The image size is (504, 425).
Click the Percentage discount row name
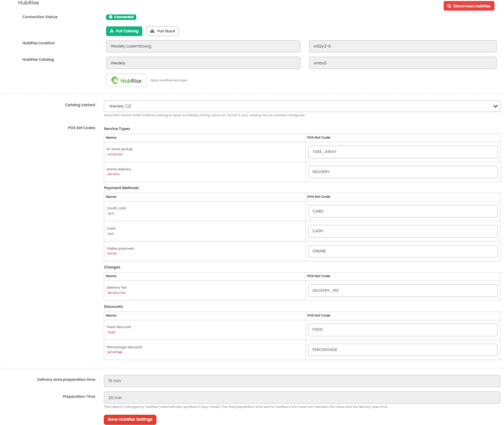coord(124,347)
